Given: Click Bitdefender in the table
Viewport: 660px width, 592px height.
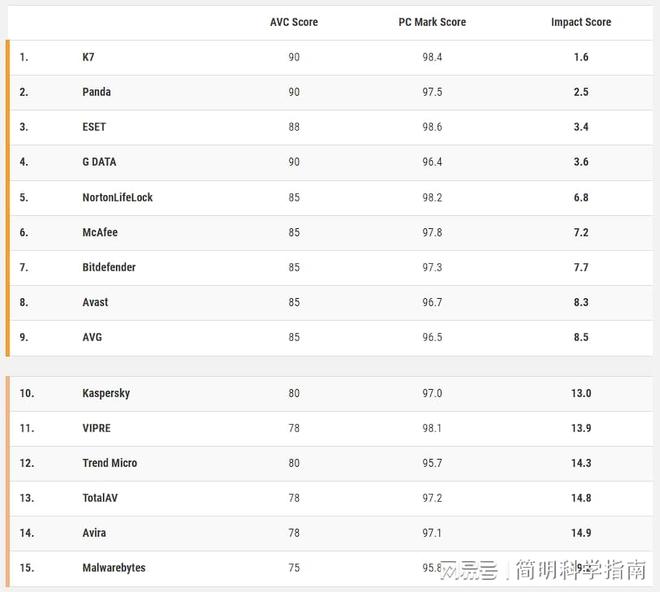Looking at the screenshot, I should point(109,267).
